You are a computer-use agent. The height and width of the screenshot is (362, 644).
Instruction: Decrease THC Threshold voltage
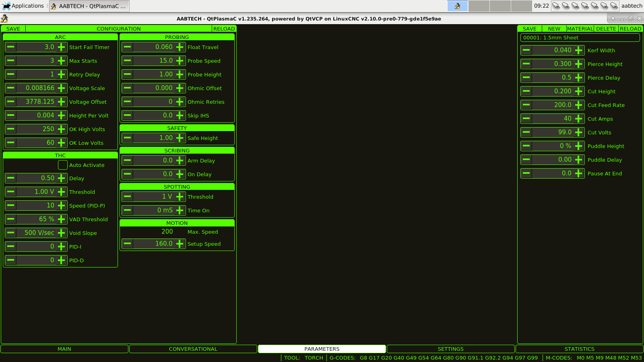click(x=11, y=192)
